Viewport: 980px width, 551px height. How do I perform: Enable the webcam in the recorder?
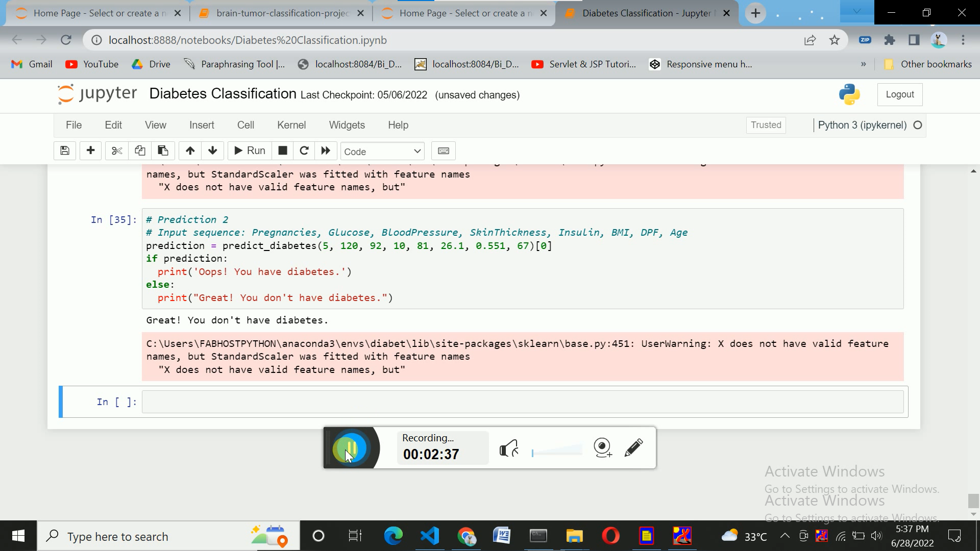[603, 448]
